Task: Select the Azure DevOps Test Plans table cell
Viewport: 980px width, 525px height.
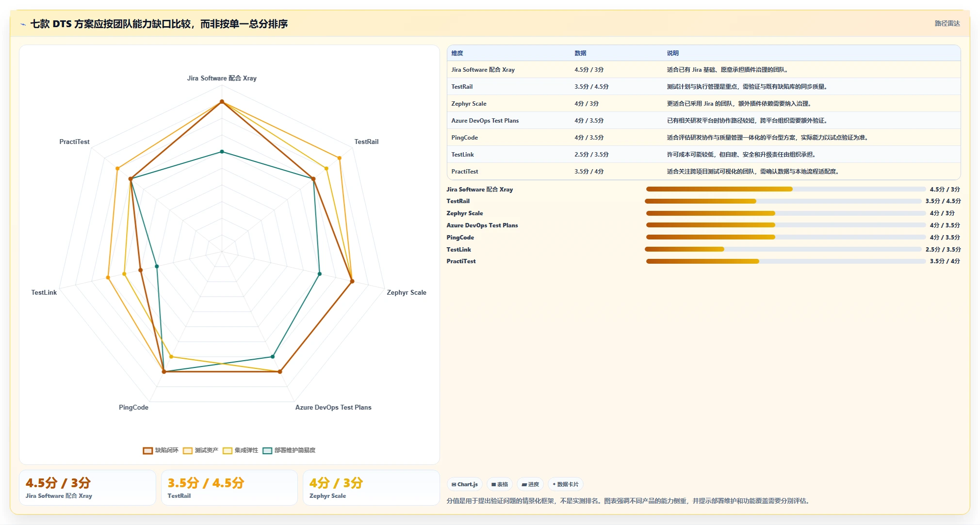Action: click(508, 121)
